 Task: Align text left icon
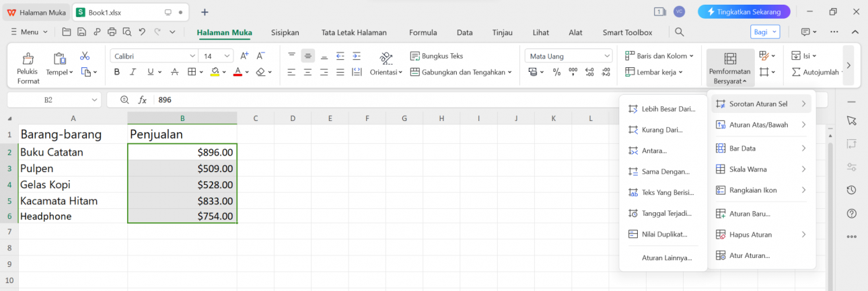[x=291, y=72]
